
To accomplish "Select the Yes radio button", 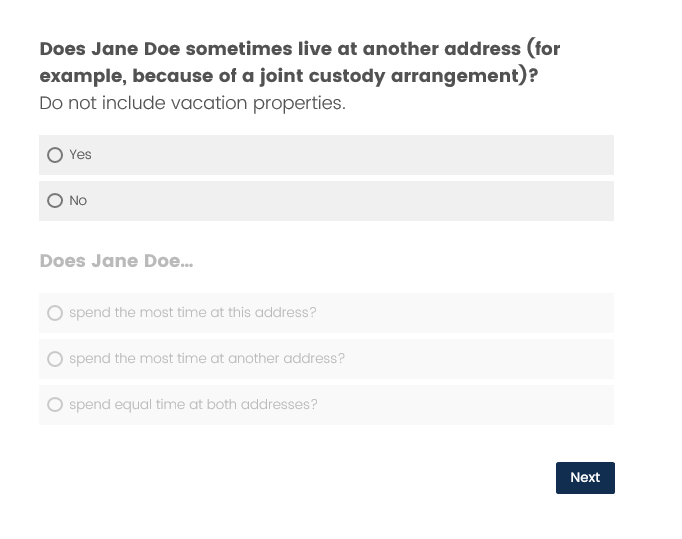I will pos(55,155).
